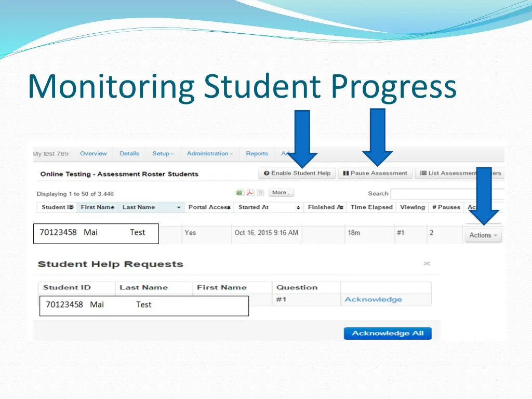Viewport: 532px width, 399px height.
Task: Click Pause Assessment button
Action: (375, 174)
